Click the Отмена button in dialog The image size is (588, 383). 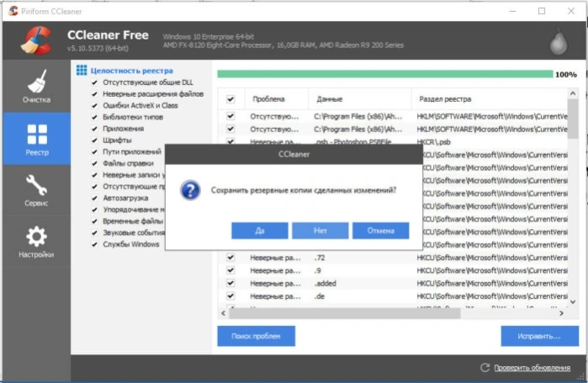[x=380, y=231]
